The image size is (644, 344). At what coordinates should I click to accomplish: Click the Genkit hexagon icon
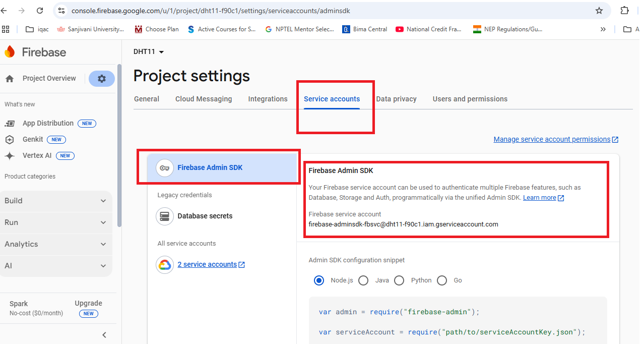pyautogui.click(x=10, y=140)
